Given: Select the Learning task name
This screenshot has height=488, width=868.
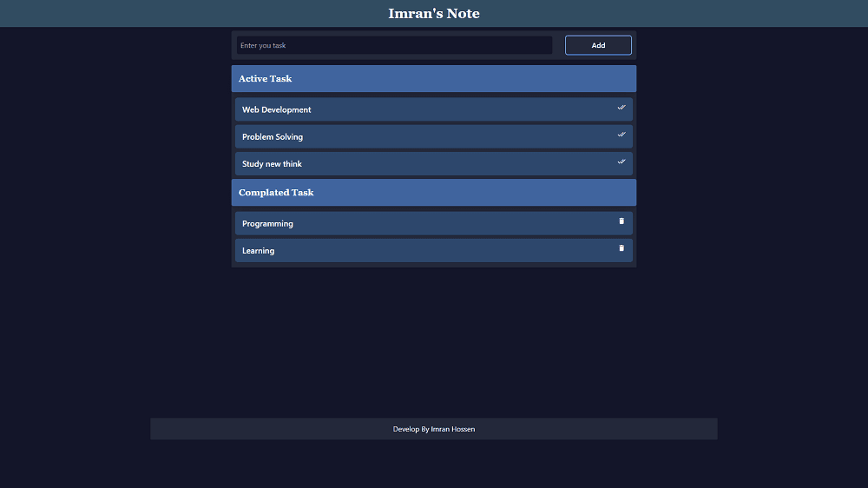Looking at the screenshot, I should coord(258,251).
